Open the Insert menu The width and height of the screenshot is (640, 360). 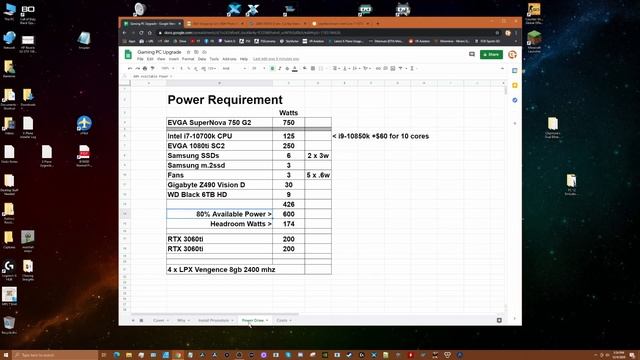click(x=174, y=59)
